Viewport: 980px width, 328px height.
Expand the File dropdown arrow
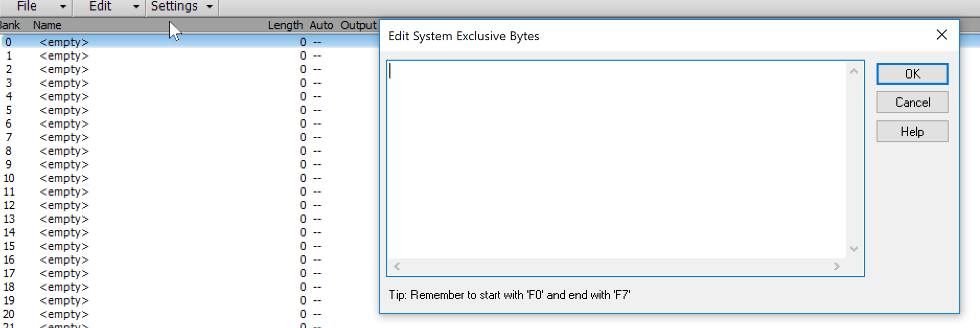[63, 7]
